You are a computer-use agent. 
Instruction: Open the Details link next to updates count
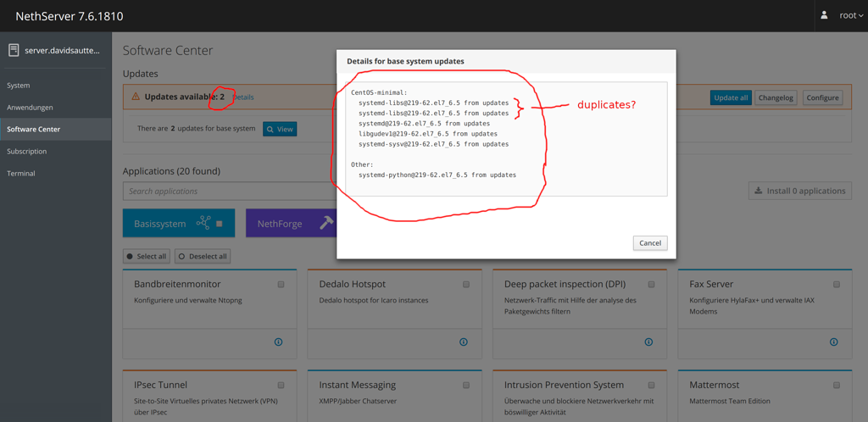point(243,97)
